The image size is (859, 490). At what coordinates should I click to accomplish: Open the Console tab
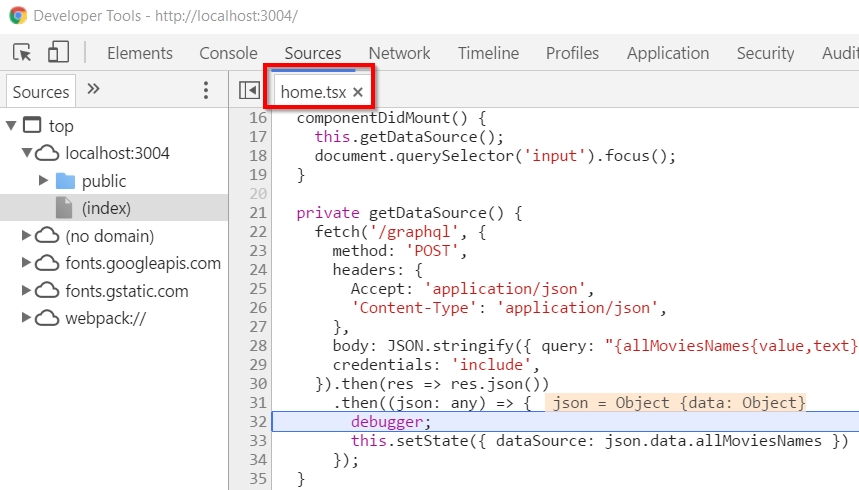[x=228, y=53]
